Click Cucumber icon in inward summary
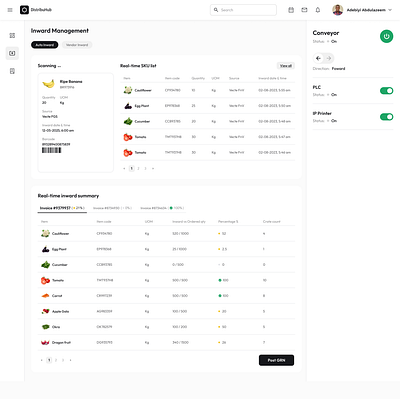Screen dimensions: 400x399 click(x=45, y=265)
